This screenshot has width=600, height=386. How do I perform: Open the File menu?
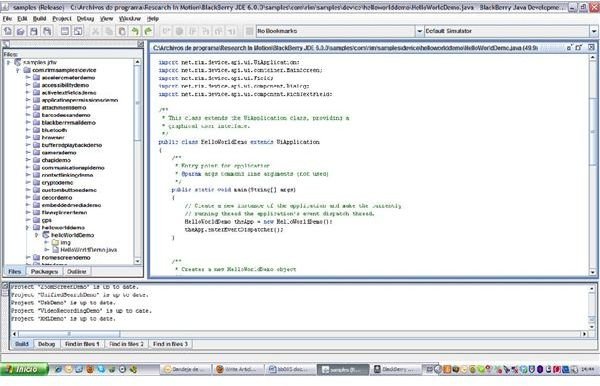pyautogui.click(x=7, y=18)
